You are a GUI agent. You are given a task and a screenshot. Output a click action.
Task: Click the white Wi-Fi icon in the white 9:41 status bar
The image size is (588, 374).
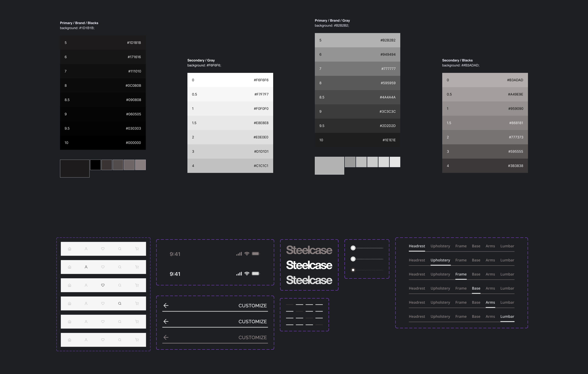click(247, 274)
